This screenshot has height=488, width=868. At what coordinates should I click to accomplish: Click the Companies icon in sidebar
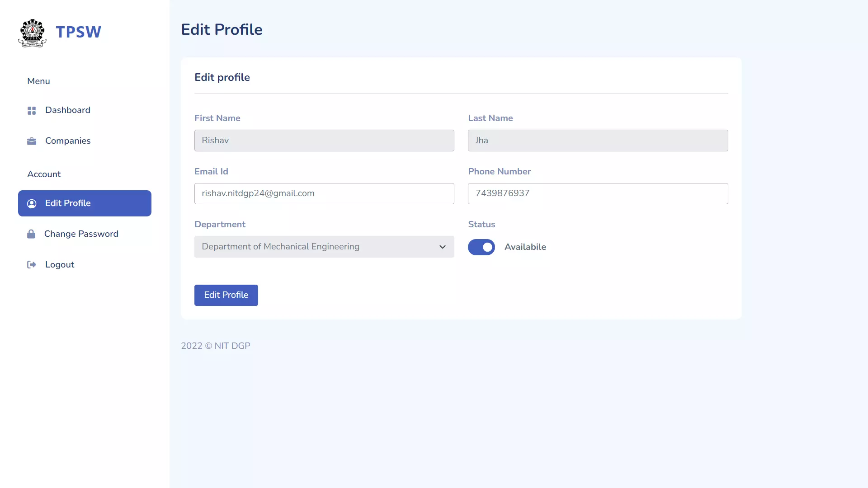(x=31, y=141)
